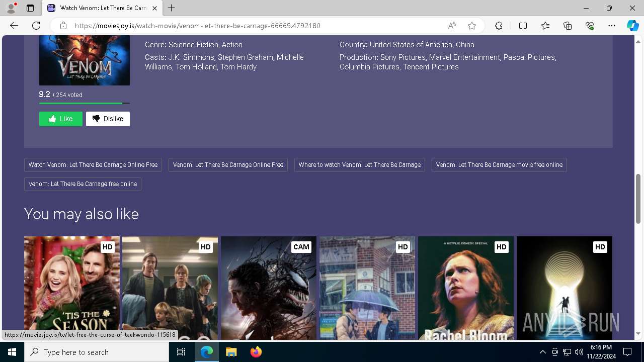This screenshot has width=644, height=362.
Task: Click cast member J.K. Simmons
Action: 191,57
